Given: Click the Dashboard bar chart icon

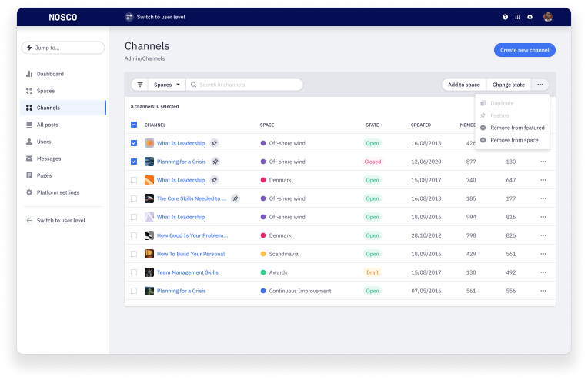Looking at the screenshot, I should 29,74.
